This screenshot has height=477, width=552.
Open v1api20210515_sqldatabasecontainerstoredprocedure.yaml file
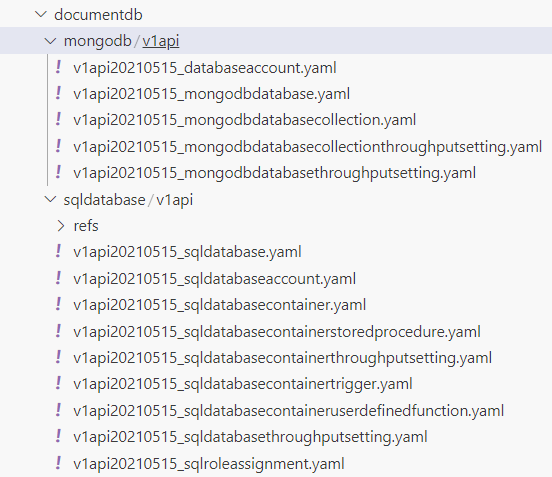click(277, 331)
